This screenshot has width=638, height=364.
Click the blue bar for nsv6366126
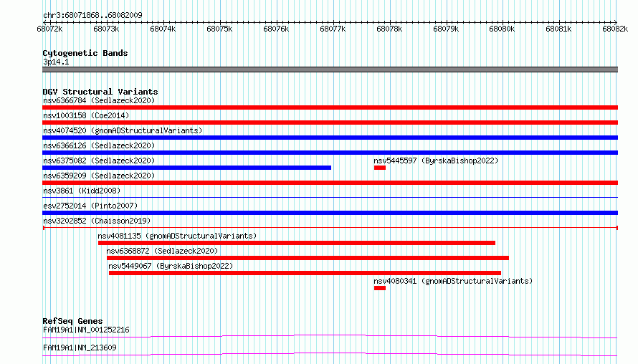[330, 153]
